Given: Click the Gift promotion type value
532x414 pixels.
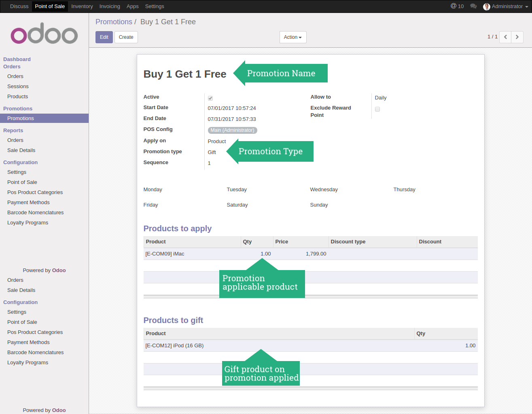Looking at the screenshot, I should 212,152.
